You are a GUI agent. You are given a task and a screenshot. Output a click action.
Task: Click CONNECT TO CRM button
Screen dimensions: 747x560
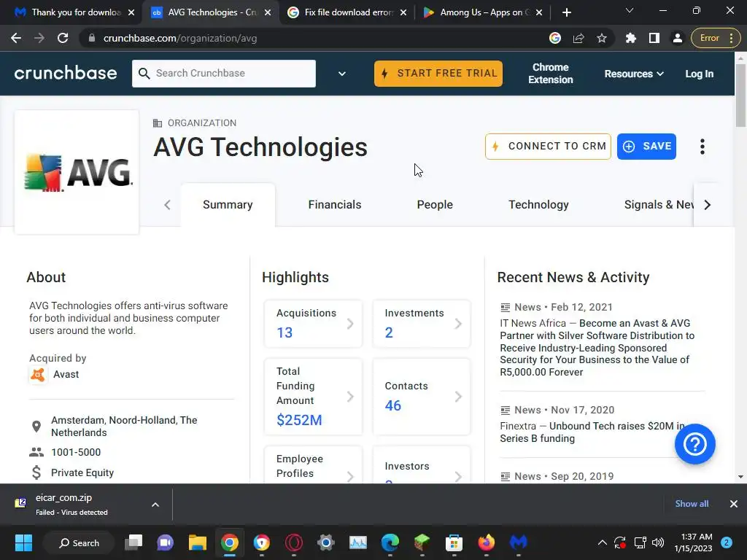(548, 146)
